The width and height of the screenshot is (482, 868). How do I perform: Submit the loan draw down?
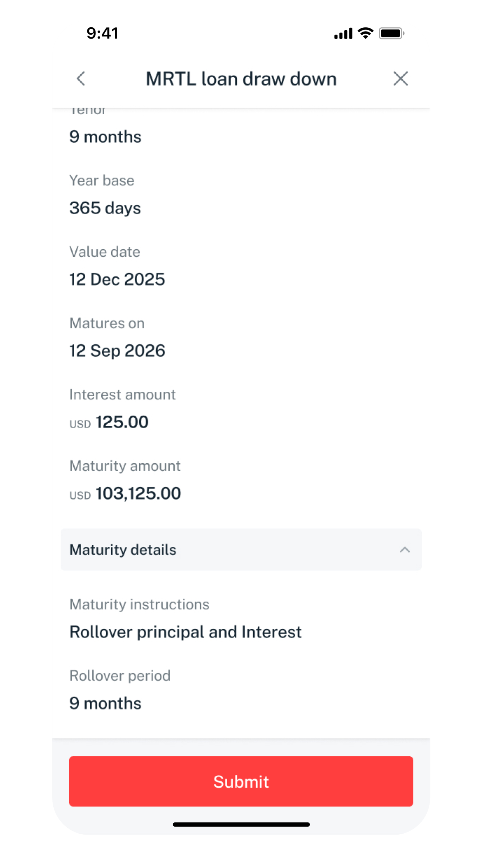pyautogui.click(x=241, y=781)
